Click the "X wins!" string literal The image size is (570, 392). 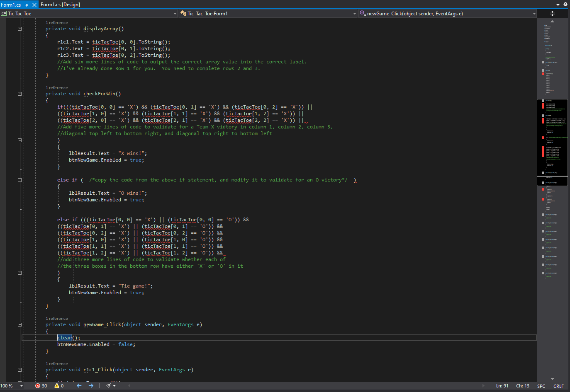tap(131, 153)
